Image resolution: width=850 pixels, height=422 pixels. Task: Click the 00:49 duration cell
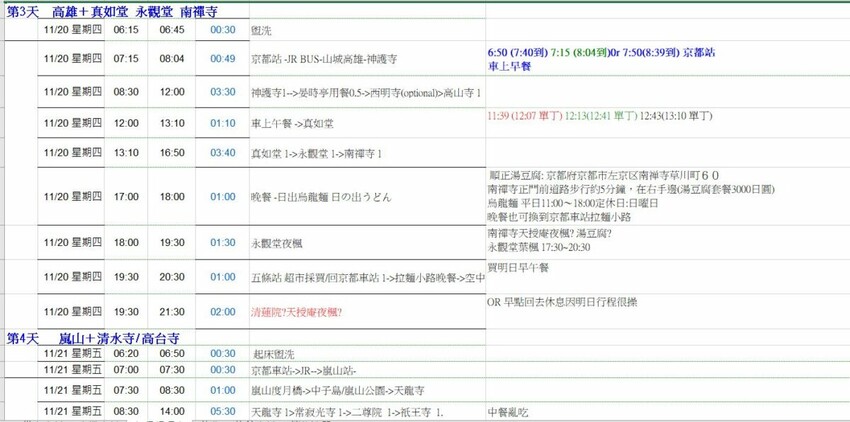click(222, 59)
